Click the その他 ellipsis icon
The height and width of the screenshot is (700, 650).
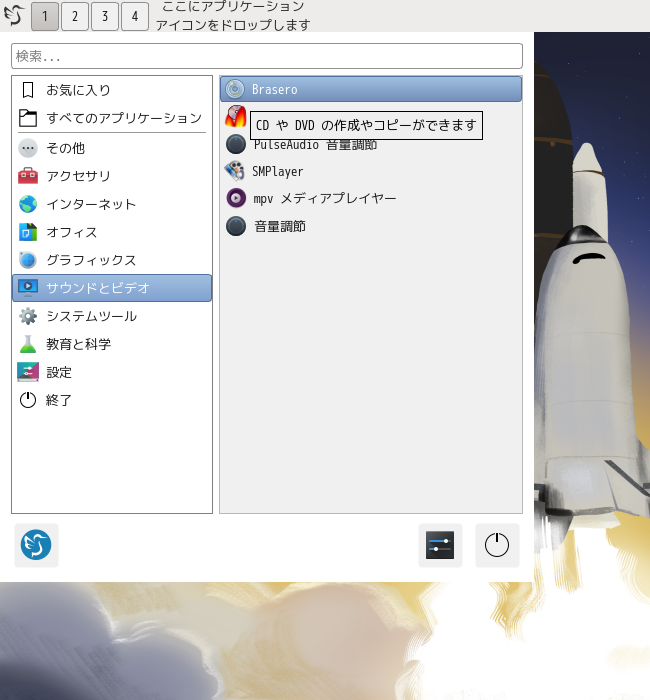click(28, 148)
